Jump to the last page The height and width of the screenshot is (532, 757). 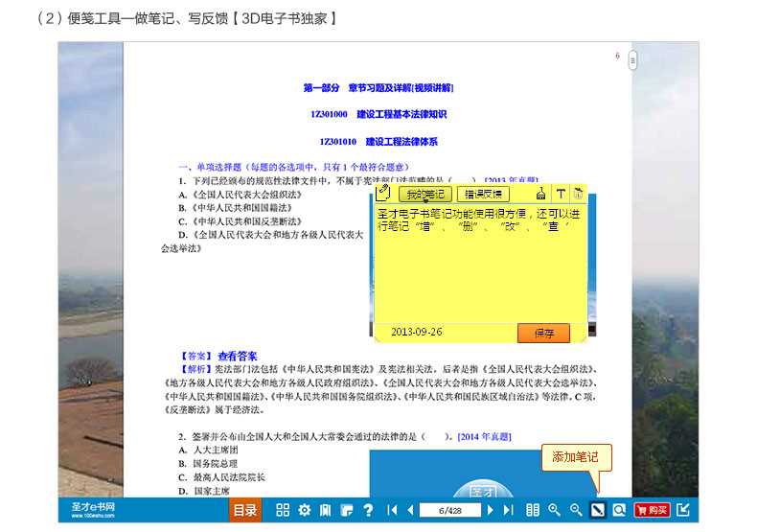coord(508,510)
